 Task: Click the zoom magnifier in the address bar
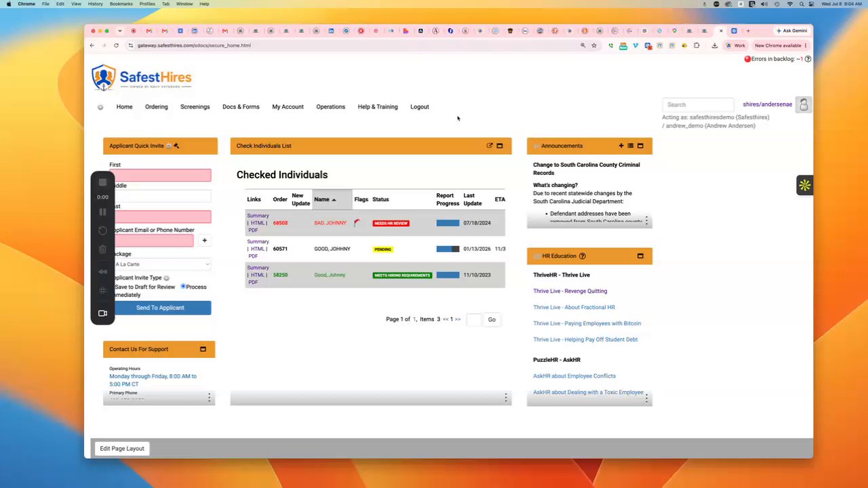(583, 45)
